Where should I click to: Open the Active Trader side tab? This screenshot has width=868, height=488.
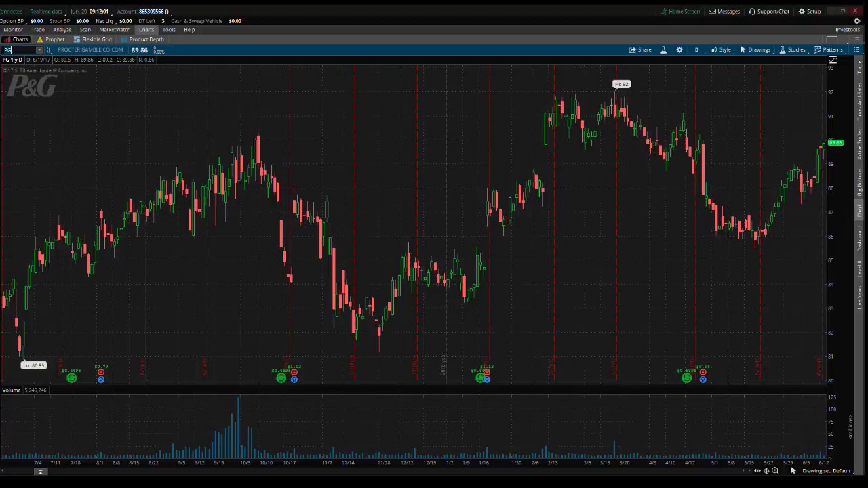[860, 144]
